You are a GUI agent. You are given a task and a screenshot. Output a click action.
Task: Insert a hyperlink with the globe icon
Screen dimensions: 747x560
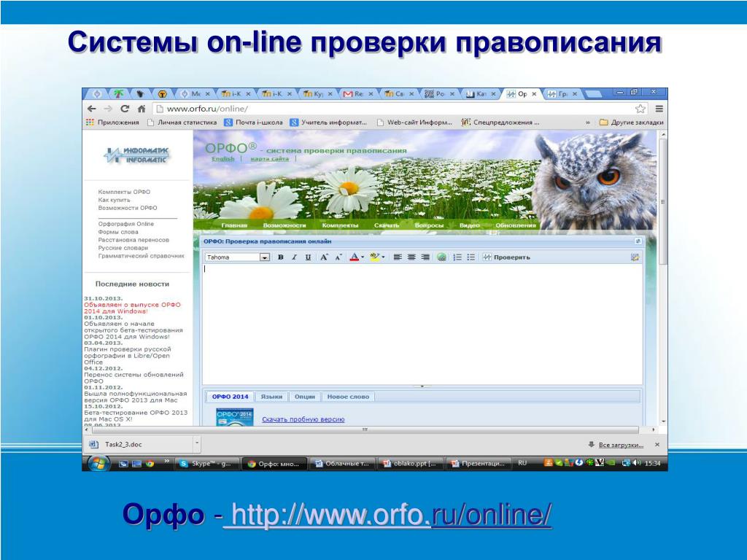click(x=441, y=257)
